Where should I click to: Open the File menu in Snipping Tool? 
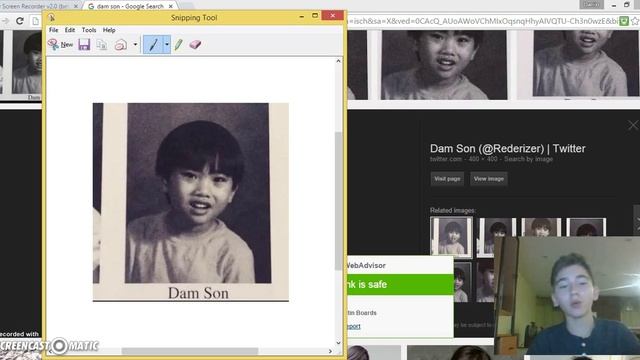click(x=53, y=30)
